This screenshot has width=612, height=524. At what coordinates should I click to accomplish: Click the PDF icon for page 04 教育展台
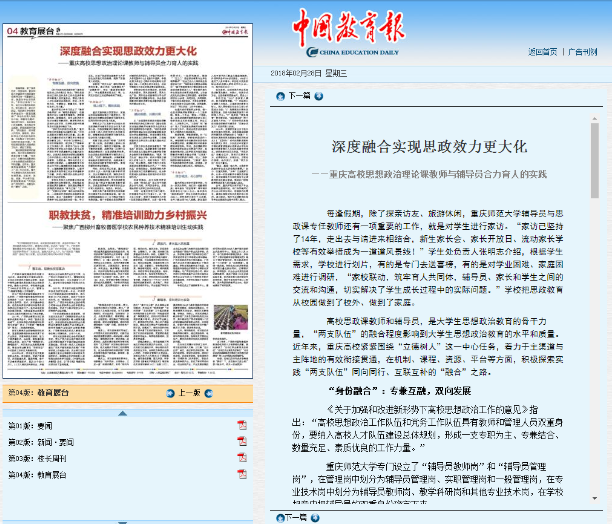(x=242, y=476)
